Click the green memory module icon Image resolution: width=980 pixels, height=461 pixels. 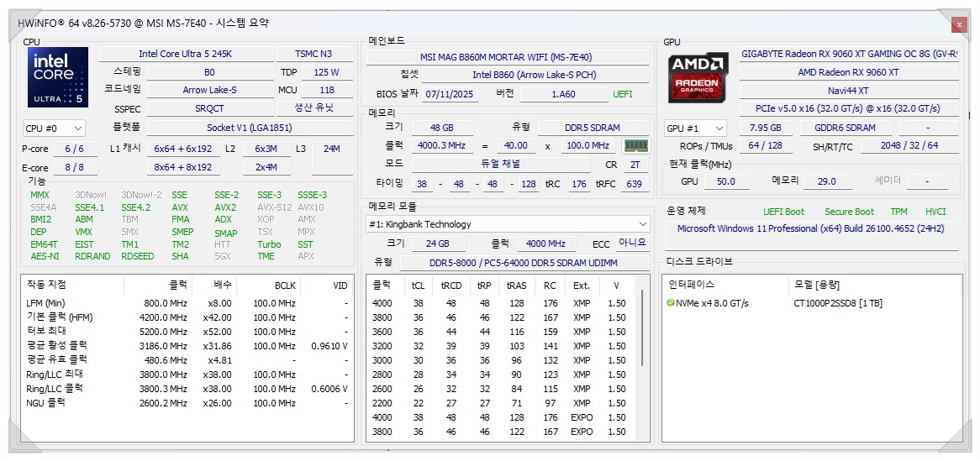tap(636, 145)
